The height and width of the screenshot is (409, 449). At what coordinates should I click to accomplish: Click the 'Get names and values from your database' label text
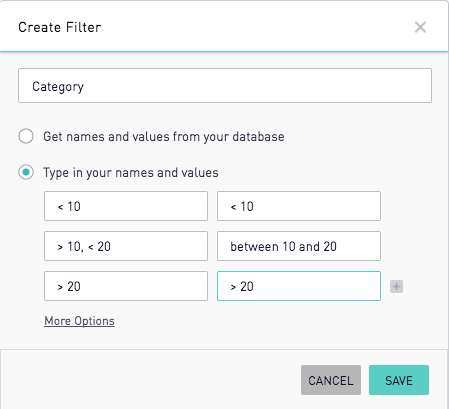pos(164,137)
